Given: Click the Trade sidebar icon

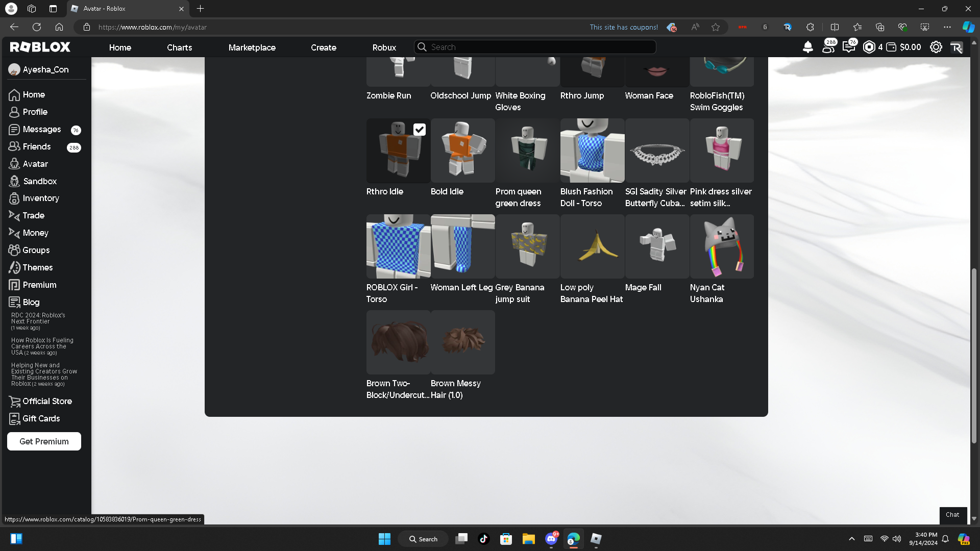Looking at the screenshot, I should 14,216.
